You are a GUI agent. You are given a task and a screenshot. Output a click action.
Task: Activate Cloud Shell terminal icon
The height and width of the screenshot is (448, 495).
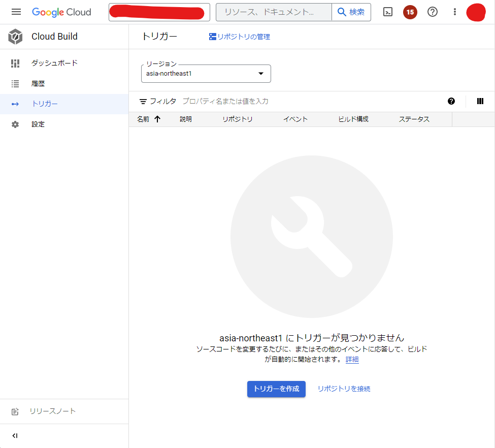coord(388,12)
